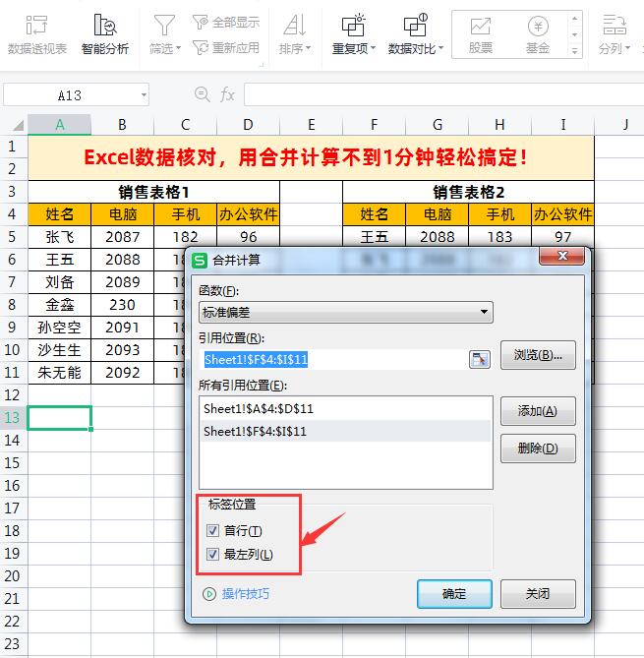Open the 数据对比 data compare tool
The height and width of the screenshot is (658, 644).
[415, 35]
